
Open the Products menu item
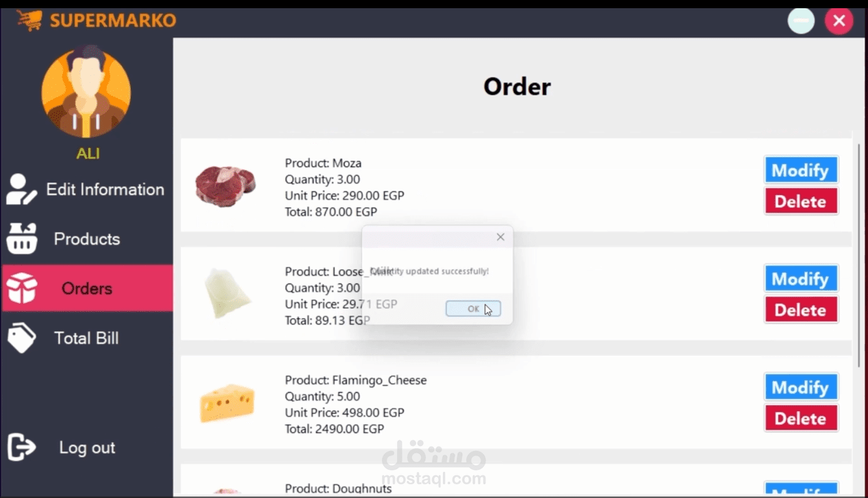(x=87, y=239)
